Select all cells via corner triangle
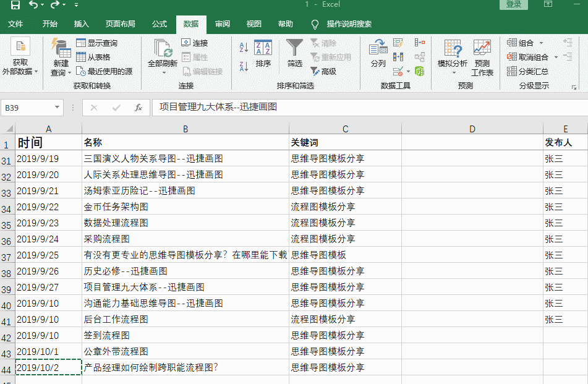 tap(8, 129)
